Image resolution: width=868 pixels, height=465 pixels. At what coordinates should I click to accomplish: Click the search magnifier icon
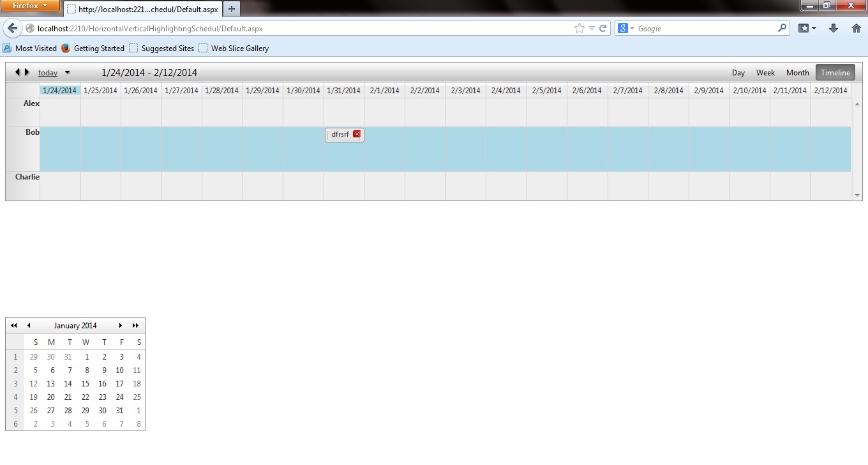pyautogui.click(x=782, y=28)
